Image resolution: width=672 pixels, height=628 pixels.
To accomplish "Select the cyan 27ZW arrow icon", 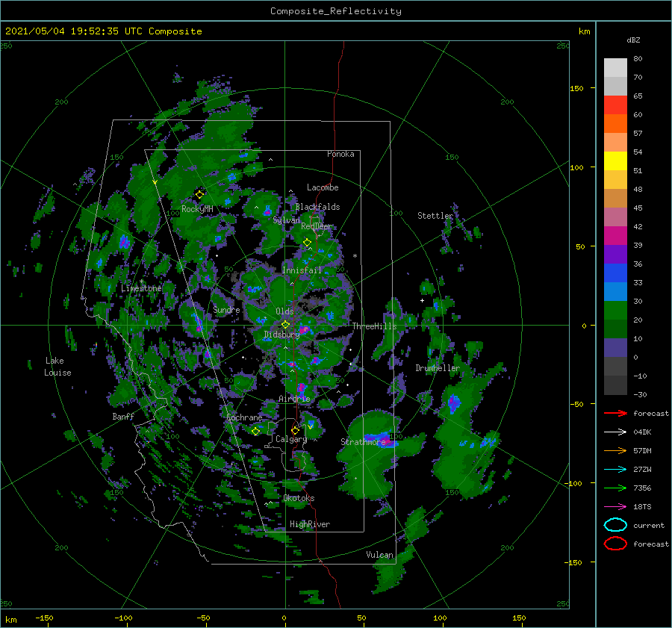I will pyautogui.click(x=615, y=470).
